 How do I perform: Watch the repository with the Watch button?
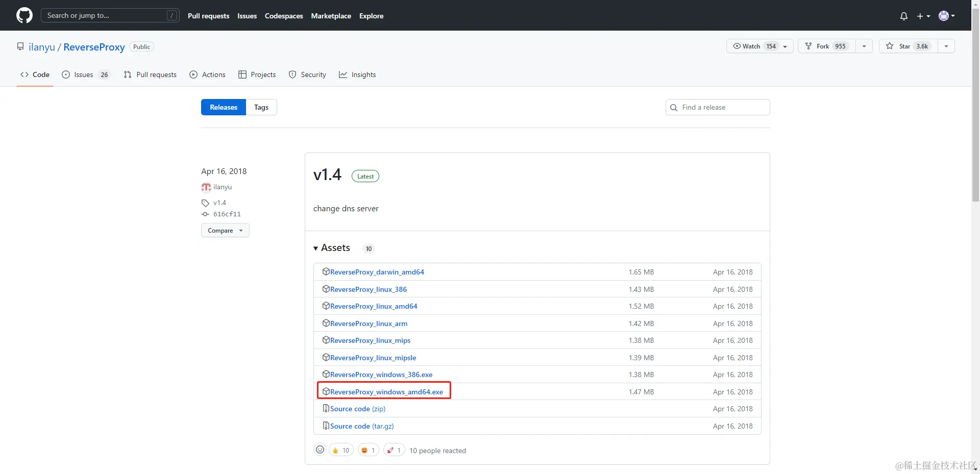(x=759, y=46)
